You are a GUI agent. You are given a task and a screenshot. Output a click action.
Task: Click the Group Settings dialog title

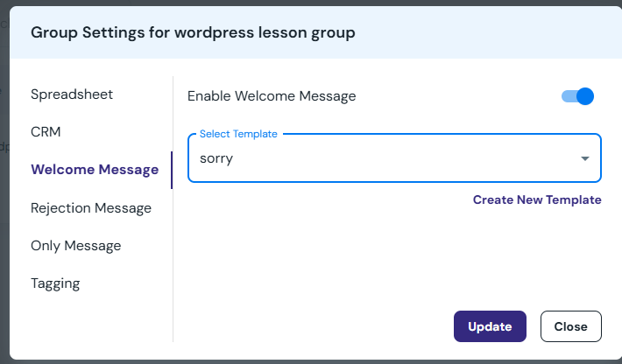[193, 33]
